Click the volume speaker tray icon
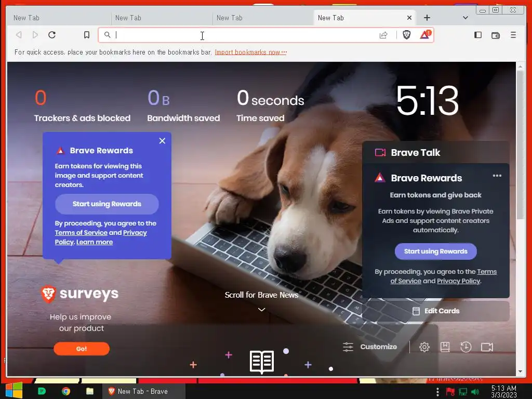 point(475,392)
